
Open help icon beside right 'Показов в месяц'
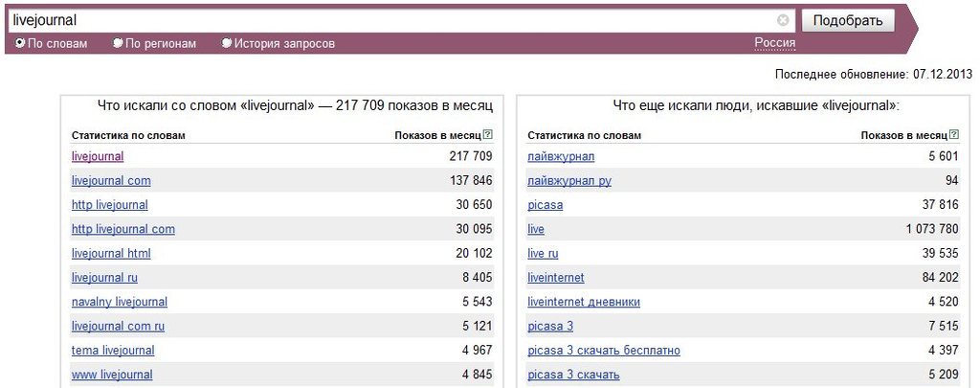[954, 134]
